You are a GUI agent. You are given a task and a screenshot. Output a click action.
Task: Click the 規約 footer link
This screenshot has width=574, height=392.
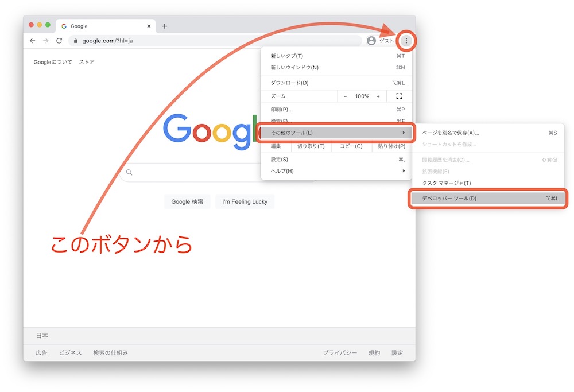tap(374, 353)
